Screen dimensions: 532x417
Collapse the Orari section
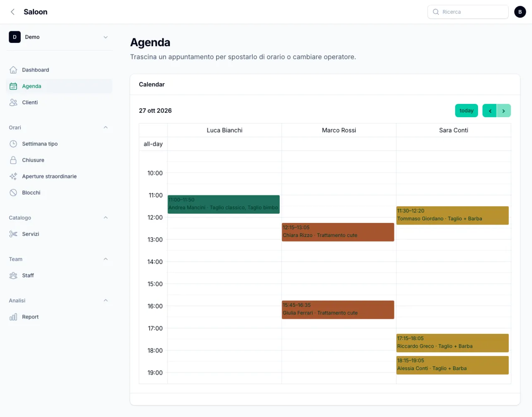(x=106, y=128)
